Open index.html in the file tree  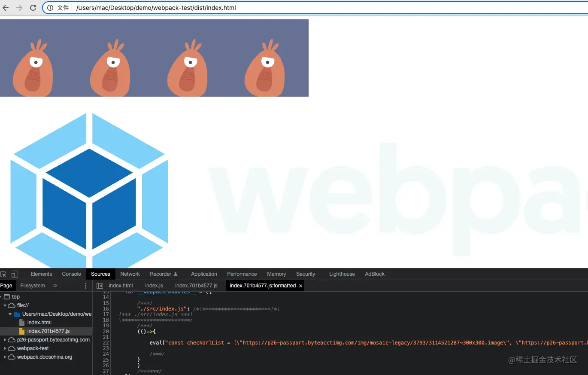(39, 323)
